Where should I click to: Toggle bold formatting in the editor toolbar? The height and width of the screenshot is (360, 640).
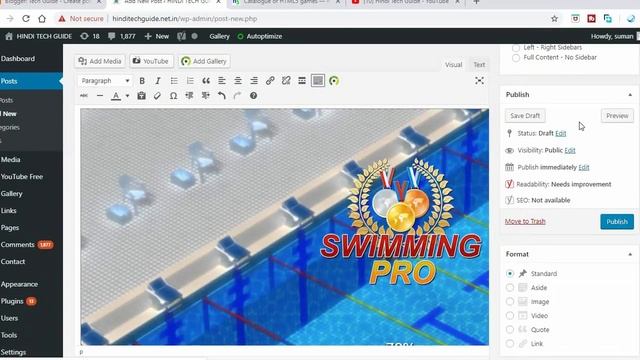pyautogui.click(x=142, y=81)
